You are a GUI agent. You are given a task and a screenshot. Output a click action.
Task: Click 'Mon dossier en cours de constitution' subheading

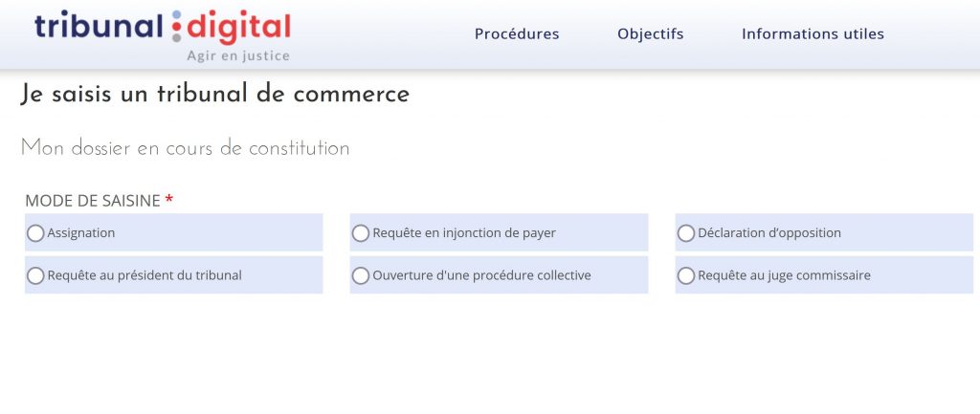tap(185, 148)
